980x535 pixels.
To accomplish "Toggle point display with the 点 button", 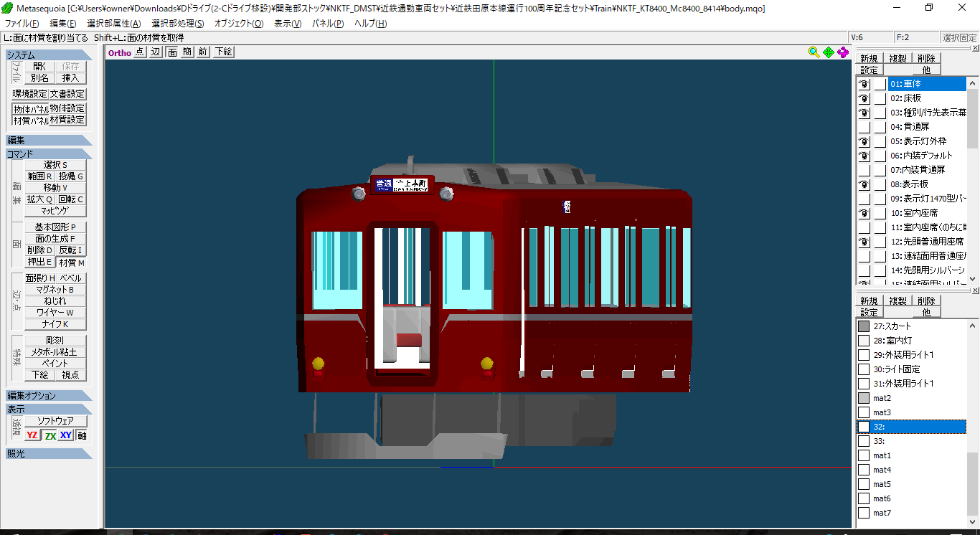I will (x=140, y=52).
